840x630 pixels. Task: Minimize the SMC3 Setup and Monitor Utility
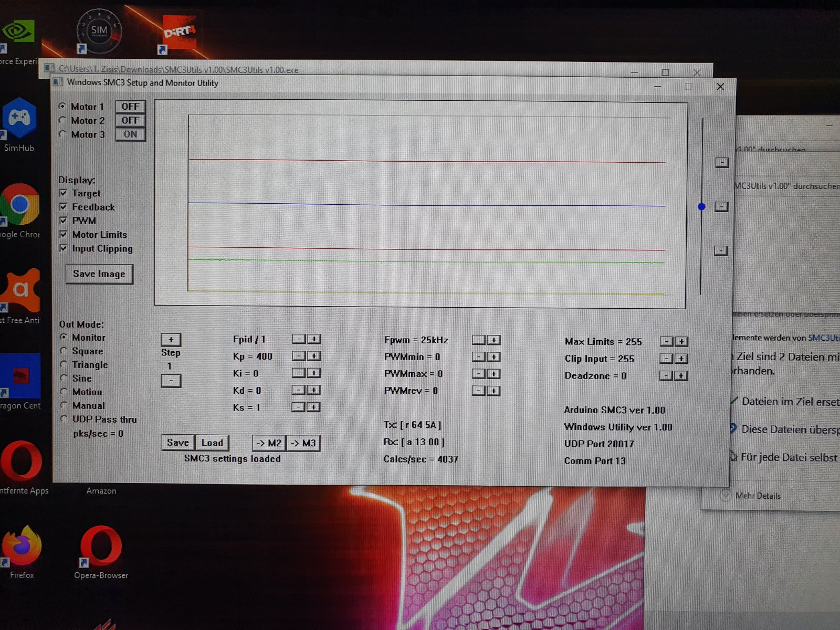[657, 87]
